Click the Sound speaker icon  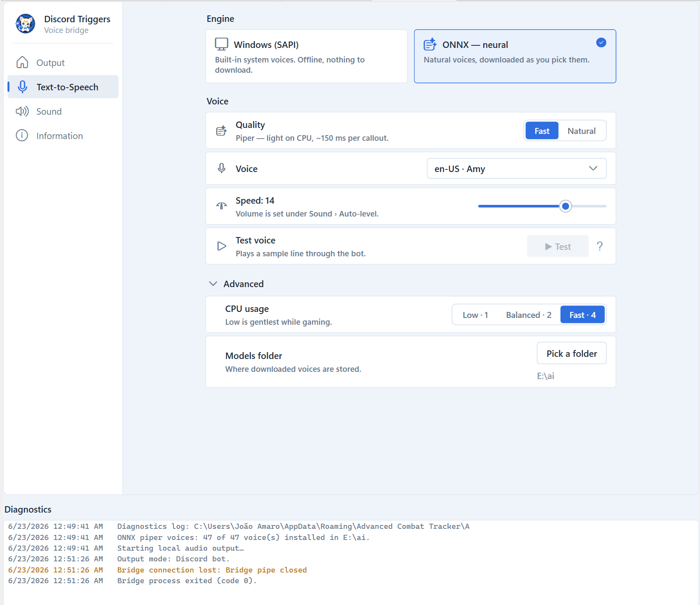22,111
